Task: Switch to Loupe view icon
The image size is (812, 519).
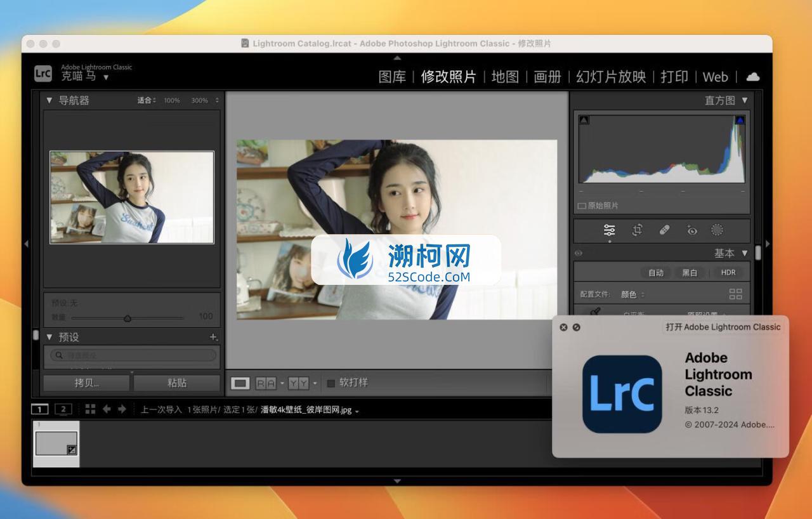Action: [x=240, y=383]
